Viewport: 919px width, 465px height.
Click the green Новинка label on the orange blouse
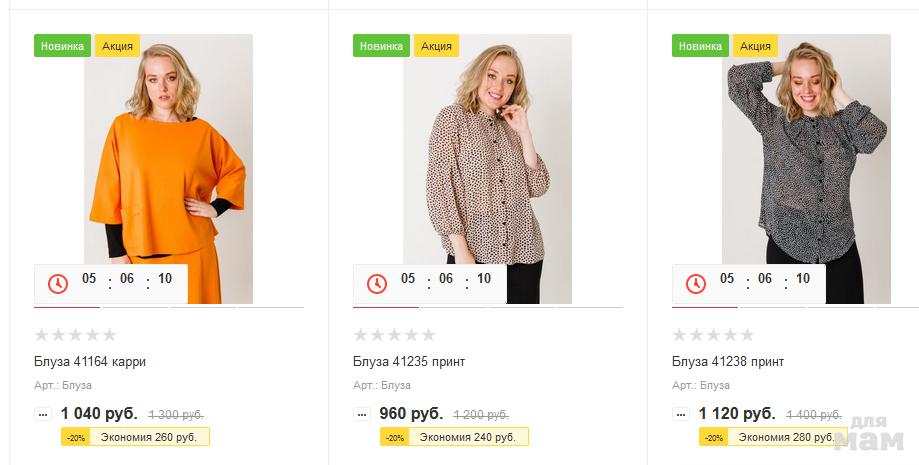pos(62,46)
